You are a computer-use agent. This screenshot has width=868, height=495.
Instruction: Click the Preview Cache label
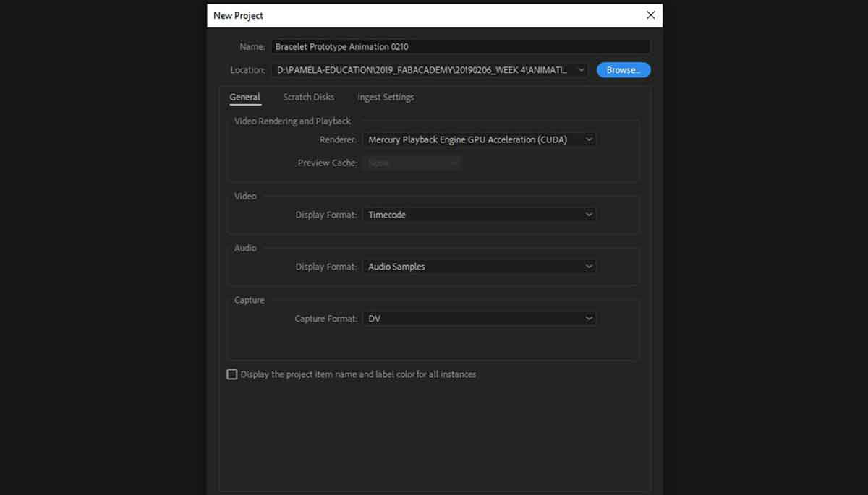[x=327, y=163]
